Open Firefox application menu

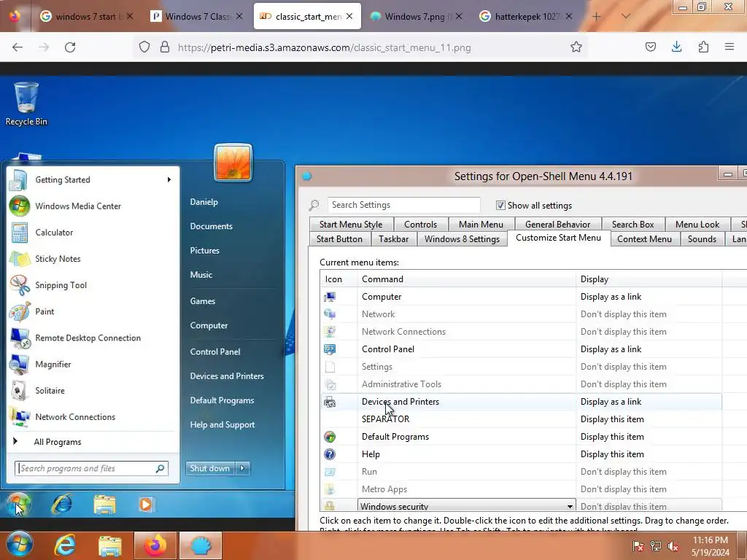(x=729, y=47)
